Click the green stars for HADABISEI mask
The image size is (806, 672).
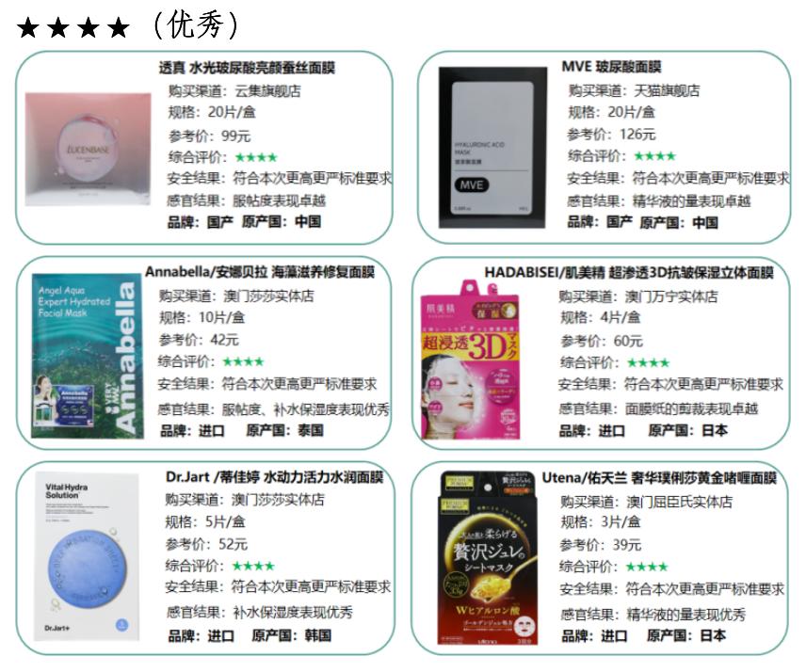tap(648, 362)
